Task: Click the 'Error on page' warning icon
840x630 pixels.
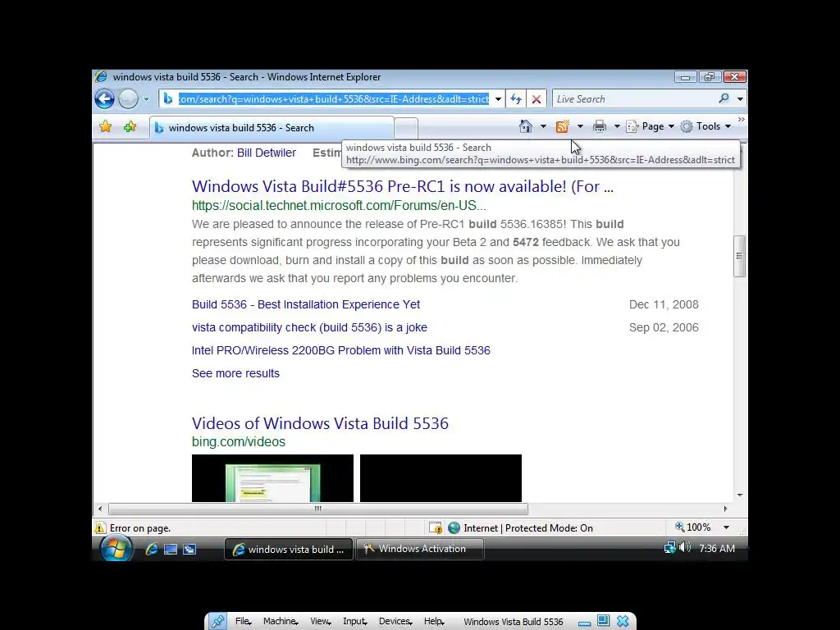Action: click(x=100, y=528)
